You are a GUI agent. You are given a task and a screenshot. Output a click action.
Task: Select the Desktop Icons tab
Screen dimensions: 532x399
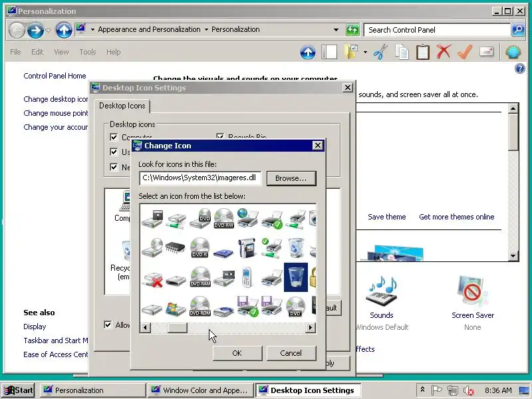[x=122, y=106]
